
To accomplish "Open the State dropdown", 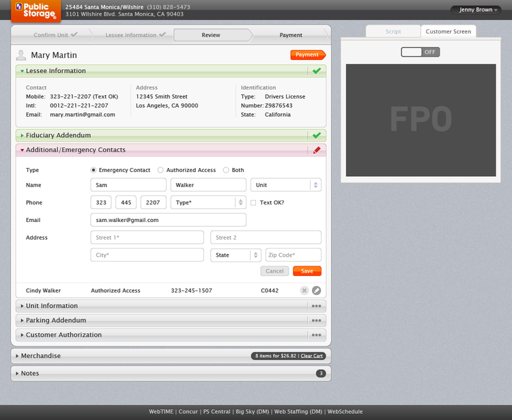I will click(x=236, y=255).
